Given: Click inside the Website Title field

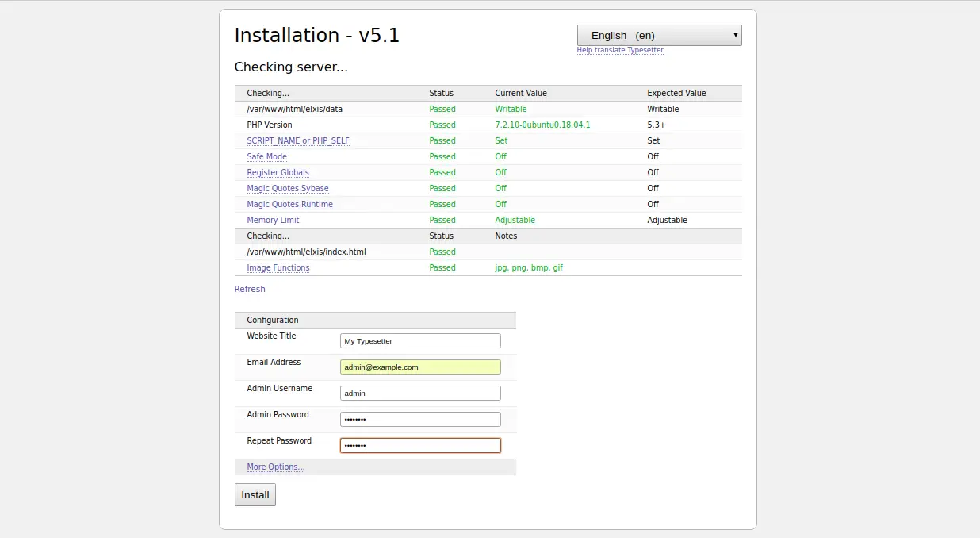Looking at the screenshot, I should [420, 340].
